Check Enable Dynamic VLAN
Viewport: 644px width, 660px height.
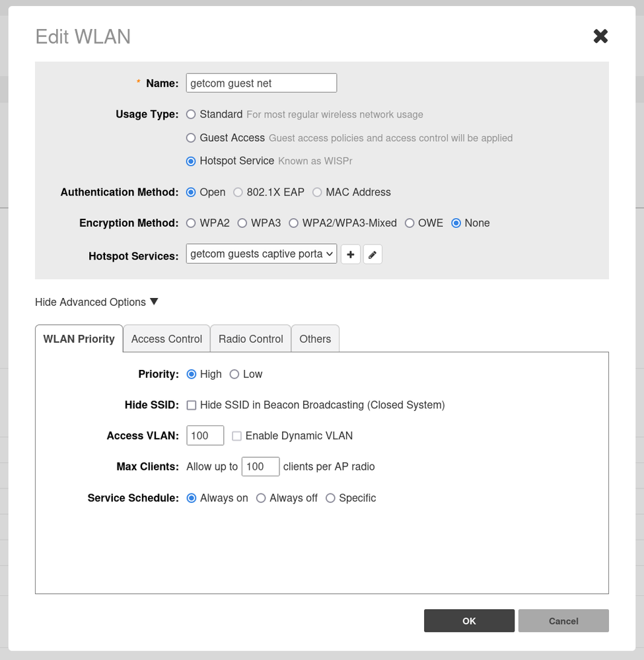236,436
